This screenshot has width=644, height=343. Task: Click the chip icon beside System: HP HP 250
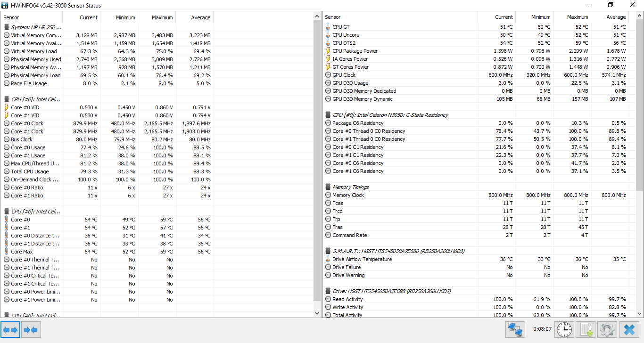[x=7, y=27]
